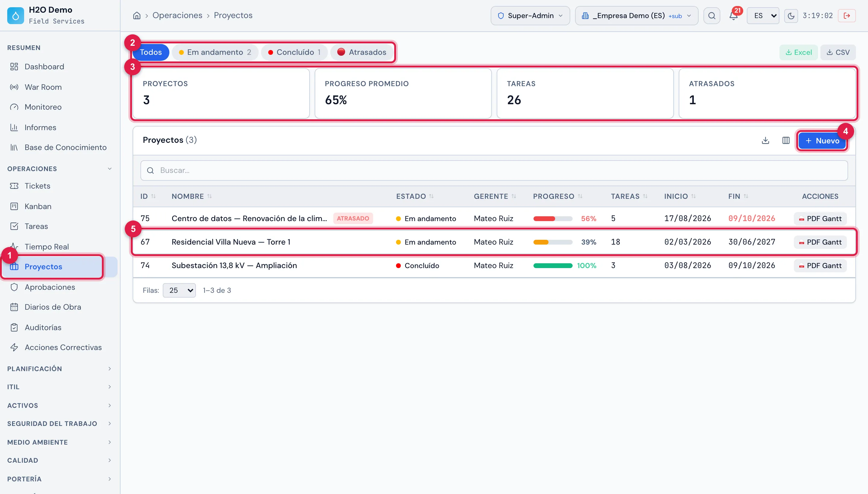The width and height of the screenshot is (868, 494).
Task: Sort table by Fin column
Action: click(738, 196)
